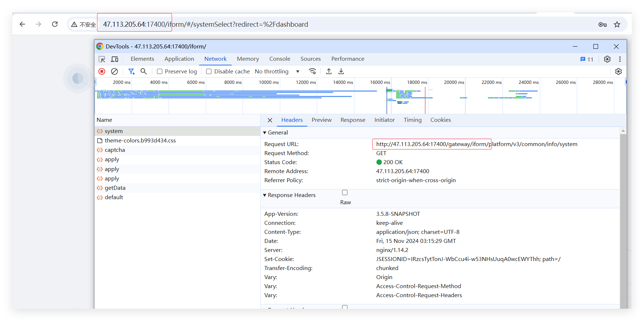Check the Disable cache option

209,72
